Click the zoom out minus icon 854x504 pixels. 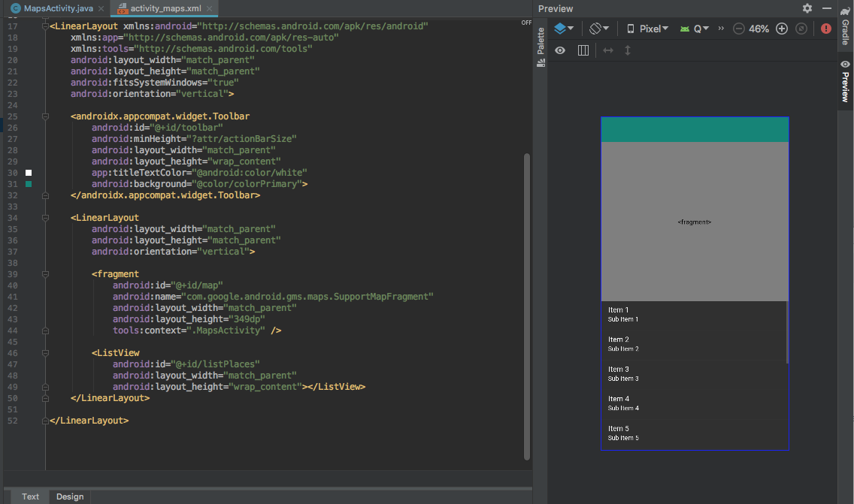tap(739, 29)
